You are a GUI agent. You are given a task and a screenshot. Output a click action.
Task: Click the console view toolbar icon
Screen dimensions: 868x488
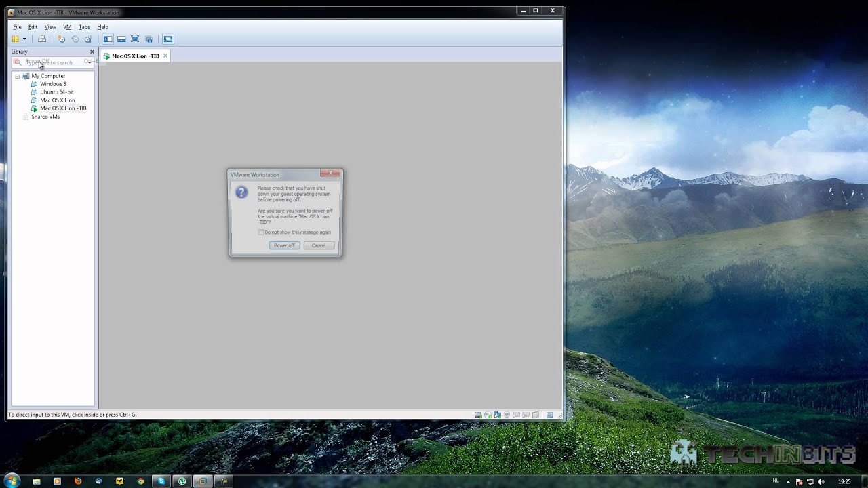coord(168,39)
